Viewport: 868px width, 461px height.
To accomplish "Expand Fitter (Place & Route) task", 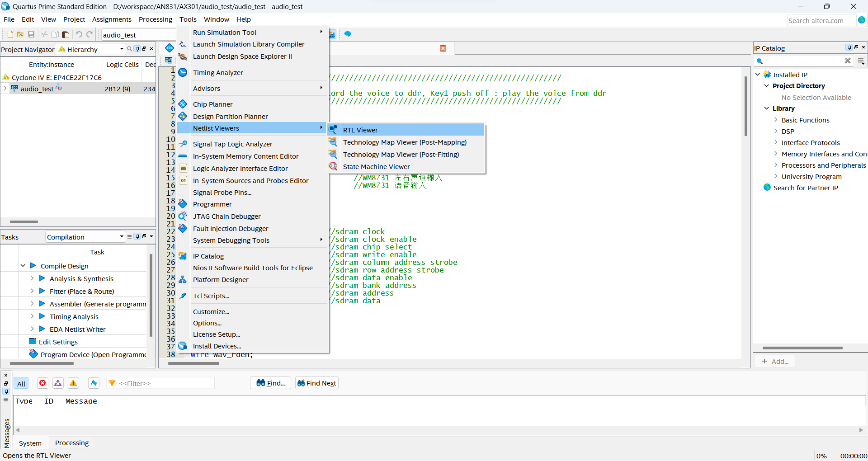I will click(32, 291).
